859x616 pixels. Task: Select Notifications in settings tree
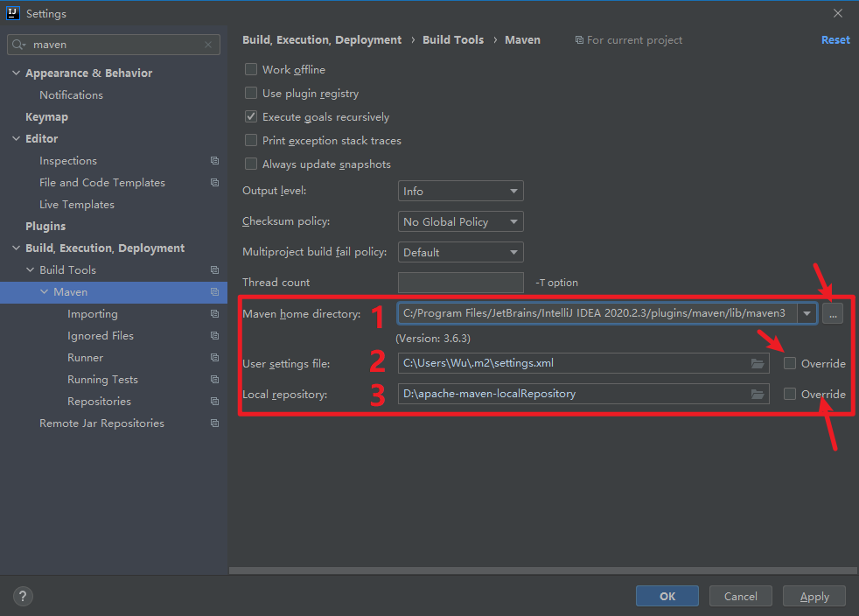(71, 94)
